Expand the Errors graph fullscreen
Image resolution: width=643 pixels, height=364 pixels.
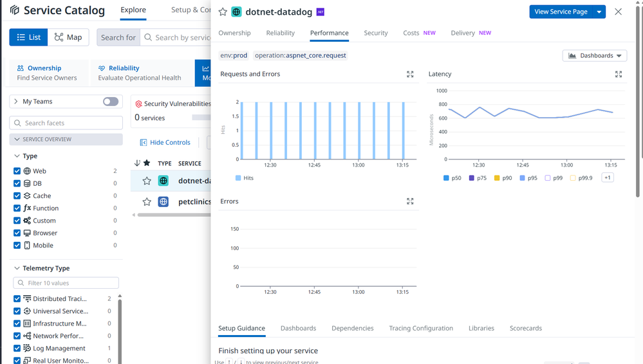410,201
